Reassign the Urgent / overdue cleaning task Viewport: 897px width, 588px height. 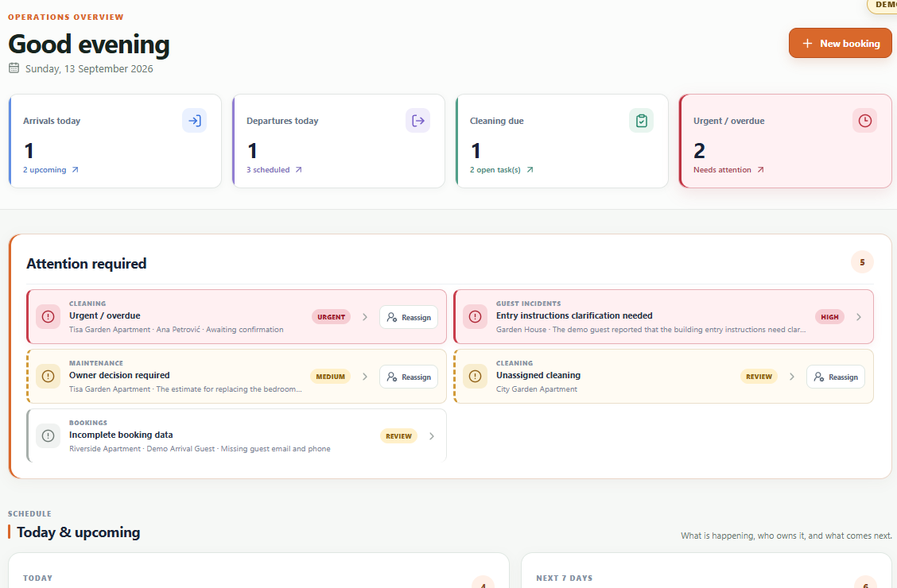click(x=409, y=317)
